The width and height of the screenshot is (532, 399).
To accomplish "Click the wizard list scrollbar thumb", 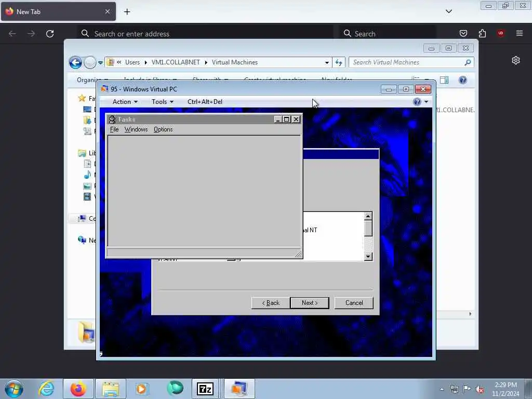I will [368, 228].
